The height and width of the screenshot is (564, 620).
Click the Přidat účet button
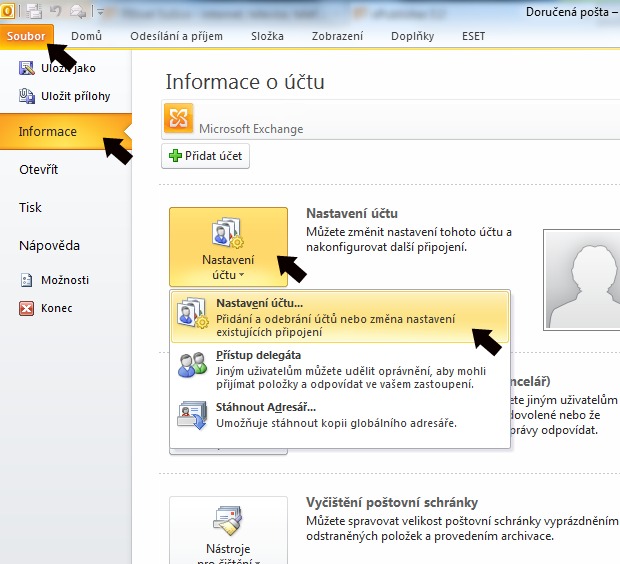click(x=205, y=156)
